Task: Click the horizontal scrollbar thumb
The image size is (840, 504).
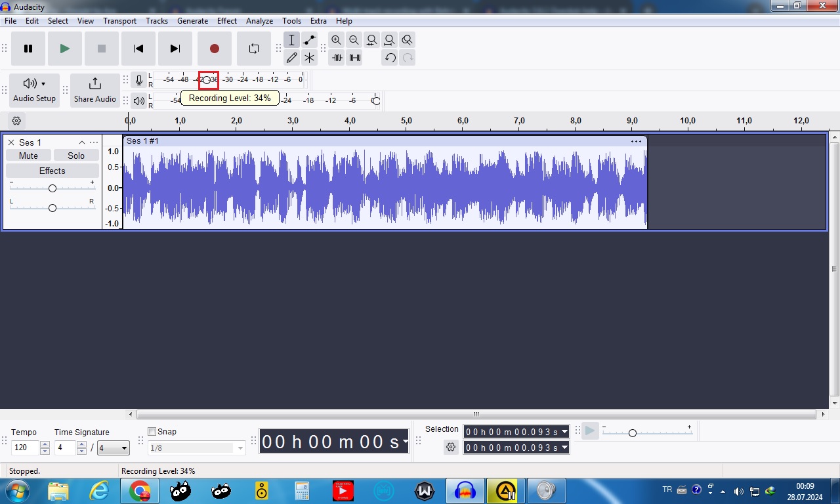Action: pyautogui.click(x=476, y=414)
